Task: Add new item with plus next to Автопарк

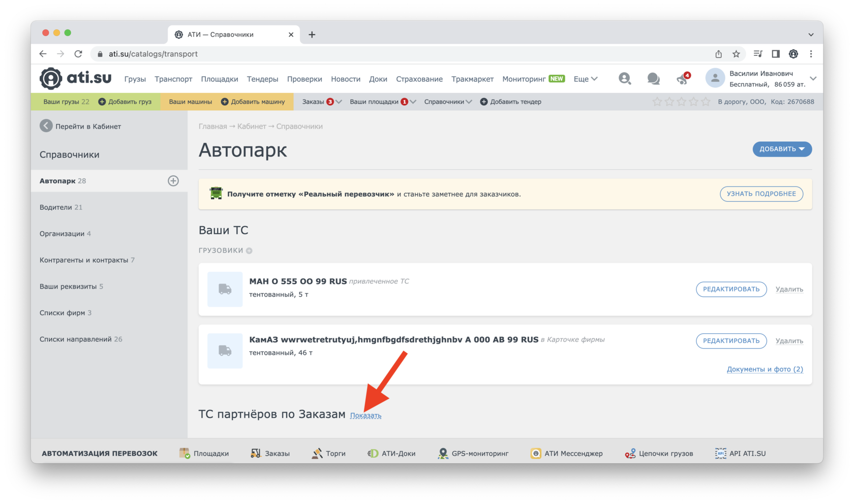Action: [173, 181]
